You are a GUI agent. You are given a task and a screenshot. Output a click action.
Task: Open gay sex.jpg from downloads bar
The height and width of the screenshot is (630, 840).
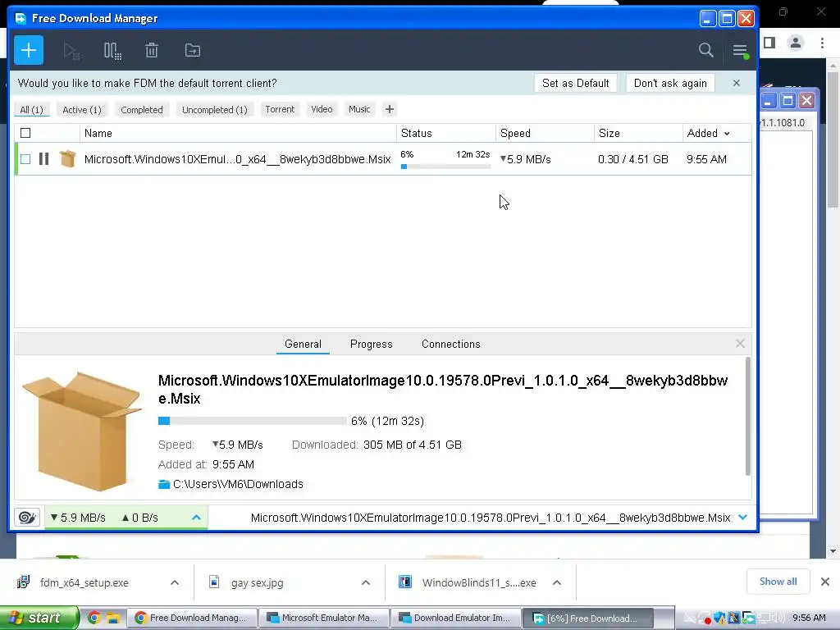(x=257, y=583)
